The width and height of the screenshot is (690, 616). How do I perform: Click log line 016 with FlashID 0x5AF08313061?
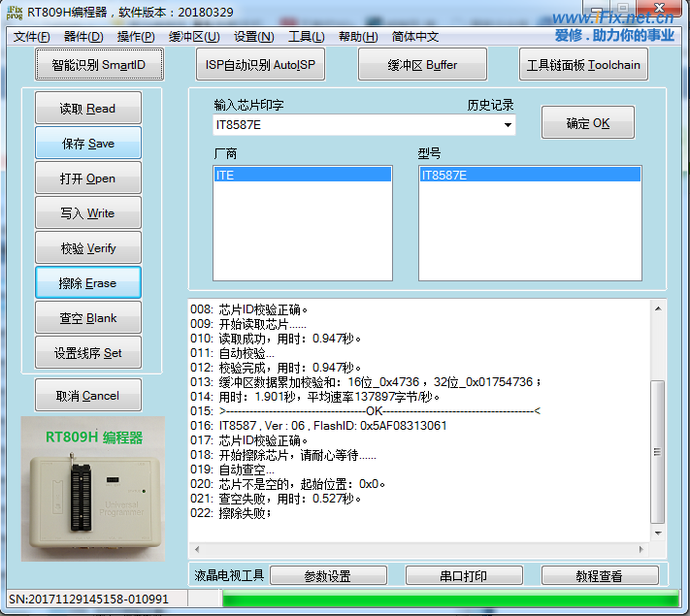318,426
